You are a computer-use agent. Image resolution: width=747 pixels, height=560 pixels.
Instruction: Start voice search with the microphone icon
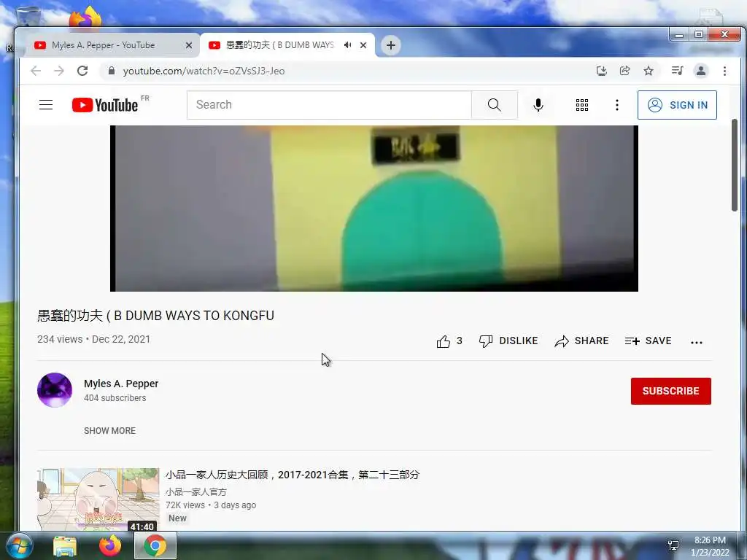(538, 105)
